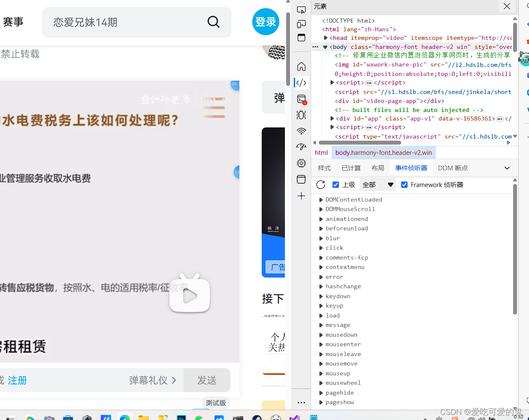Viewport: 529px width, 420px height.
Task: Expand the keydown event listener
Action: (x=321, y=296)
